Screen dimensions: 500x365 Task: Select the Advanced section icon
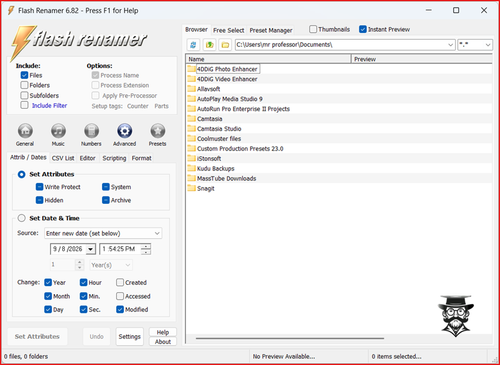pyautogui.click(x=124, y=131)
